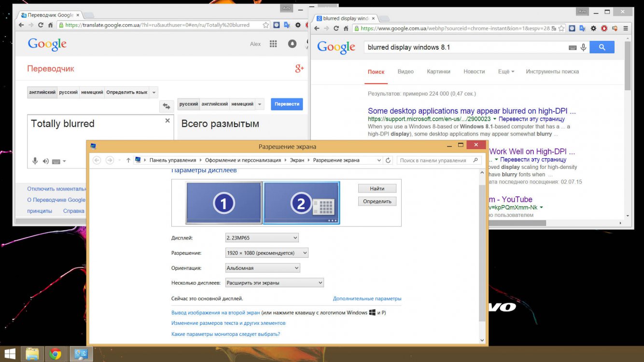Select немецкий as the target language
The image size is (644, 362).
pos(243,104)
